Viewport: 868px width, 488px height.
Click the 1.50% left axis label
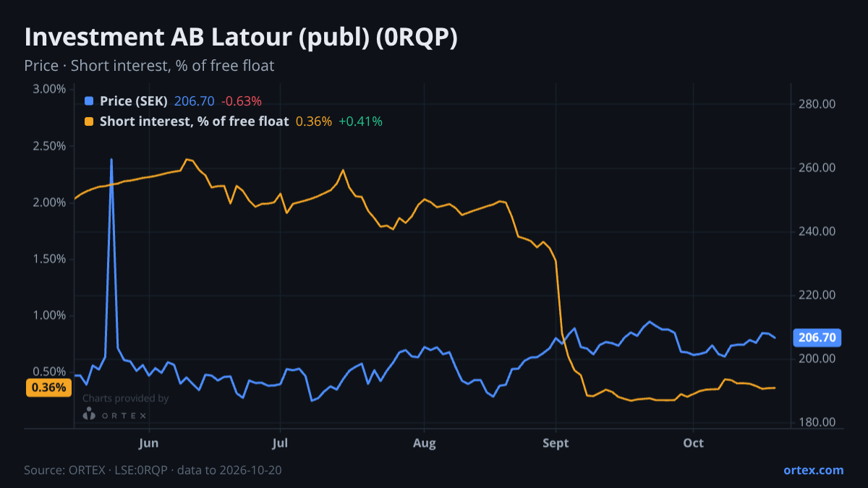point(49,259)
